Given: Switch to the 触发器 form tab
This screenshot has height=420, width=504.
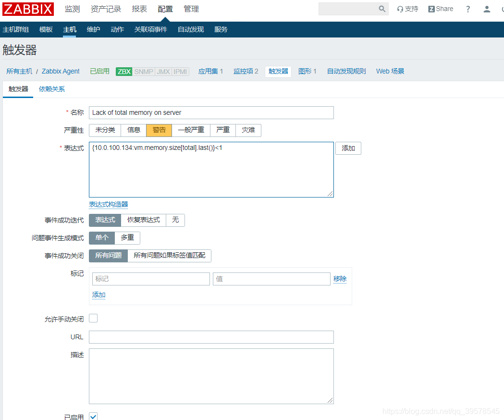Looking at the screenshot, I should click(18, 89).
